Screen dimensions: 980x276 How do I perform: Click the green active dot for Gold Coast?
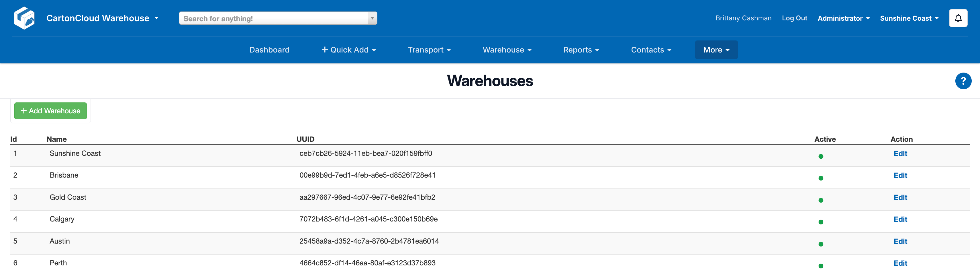[821, 200]
